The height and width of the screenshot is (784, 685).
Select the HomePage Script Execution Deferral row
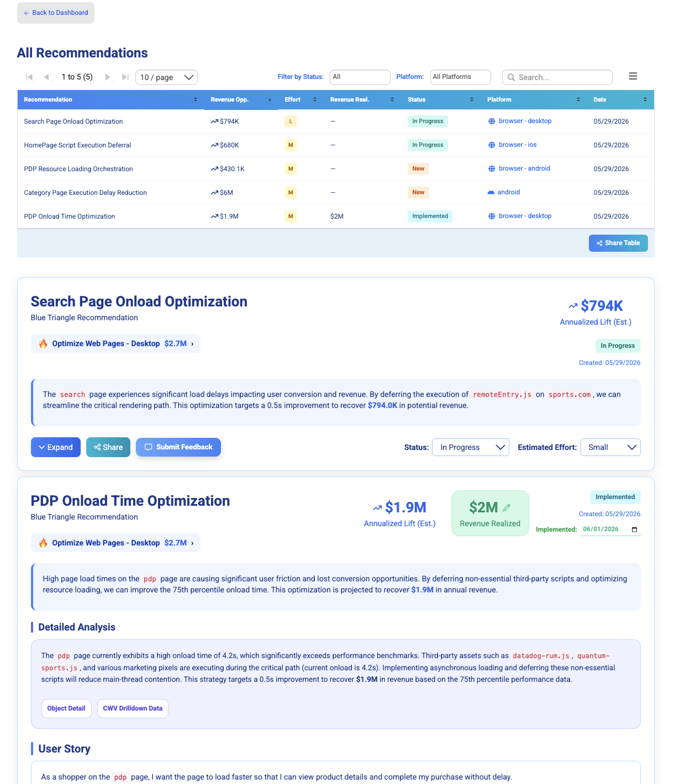(x=336, y=145)
